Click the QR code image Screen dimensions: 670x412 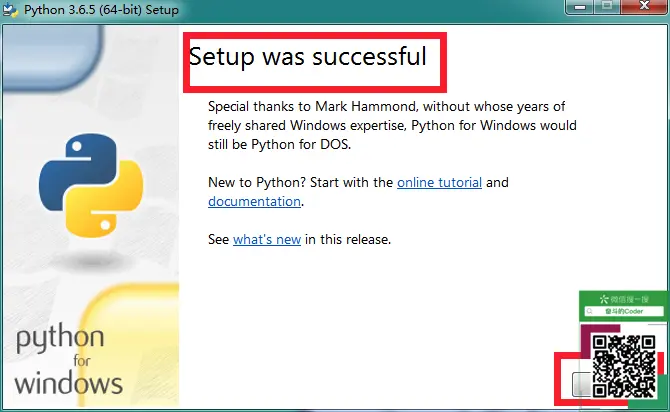click(624, 366)
